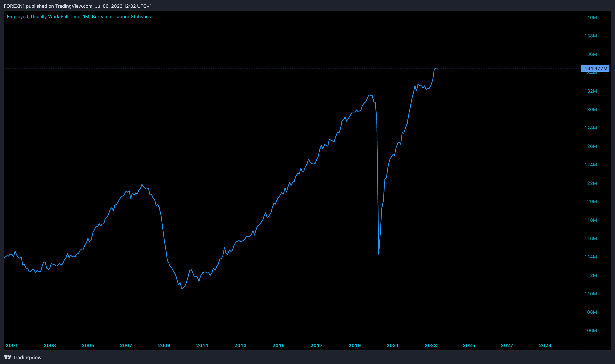Open the TradingView wordmark link
Image resolution: width=615 pixels, height=364 pixels.
(27, 357)
